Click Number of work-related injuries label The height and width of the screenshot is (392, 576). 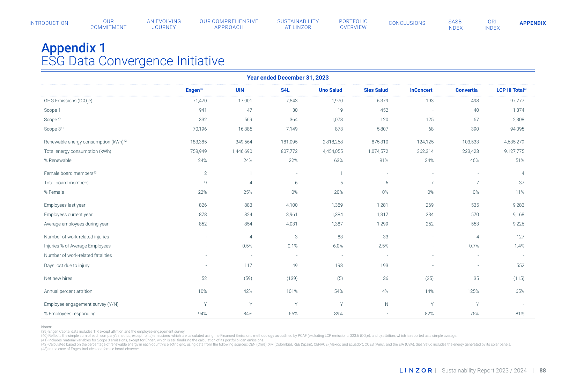coord(76,237)
